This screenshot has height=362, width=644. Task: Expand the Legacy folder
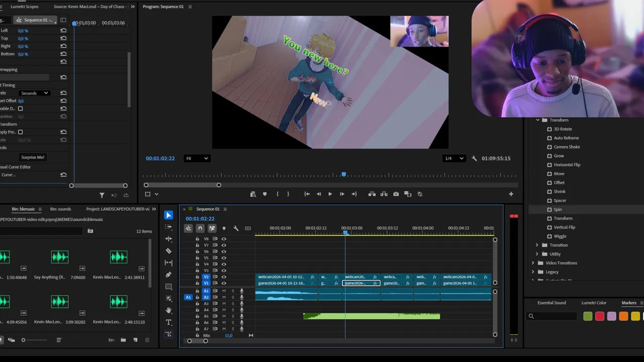[533, 272]
